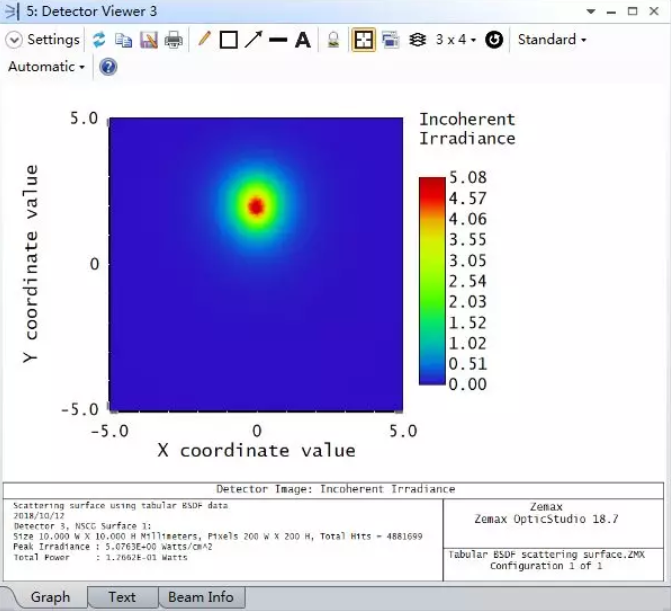Click the print icon
Image resolution: width=671 pixels, height=611 pixels.
(174, 40)
